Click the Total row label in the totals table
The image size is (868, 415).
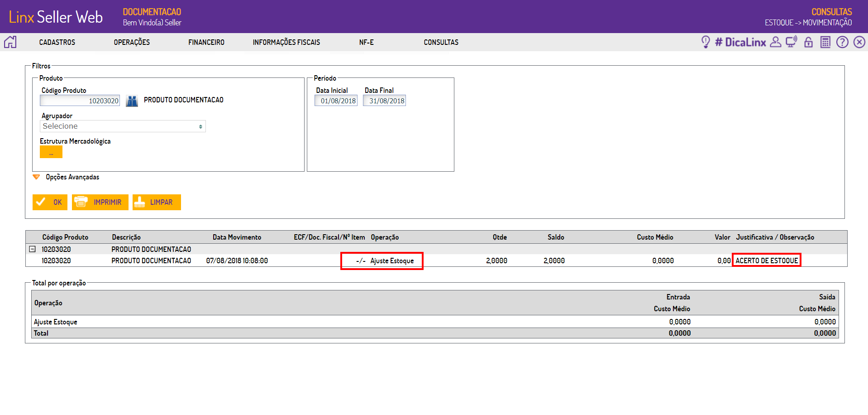pyautogui.click(x=41, y=333)
